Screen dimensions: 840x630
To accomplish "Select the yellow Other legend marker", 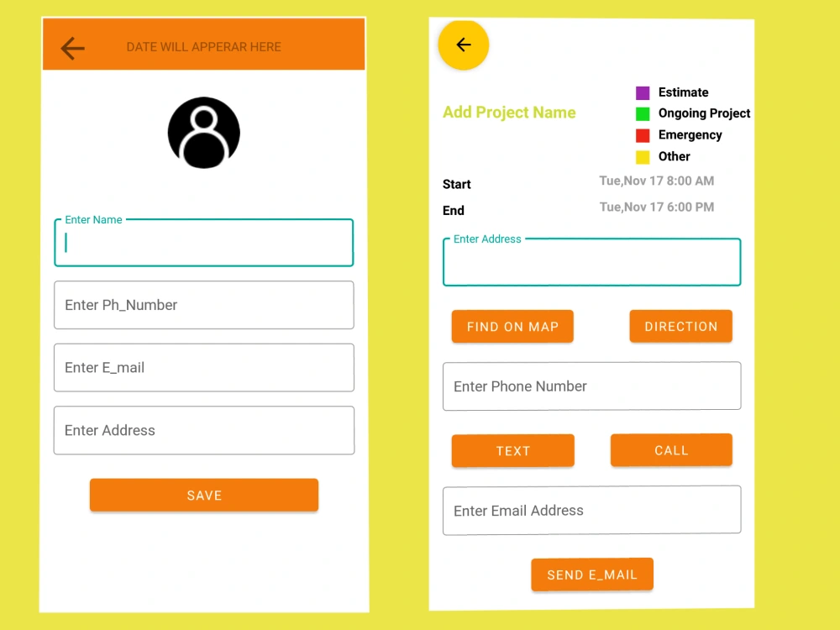I will [x=643, y=156].
